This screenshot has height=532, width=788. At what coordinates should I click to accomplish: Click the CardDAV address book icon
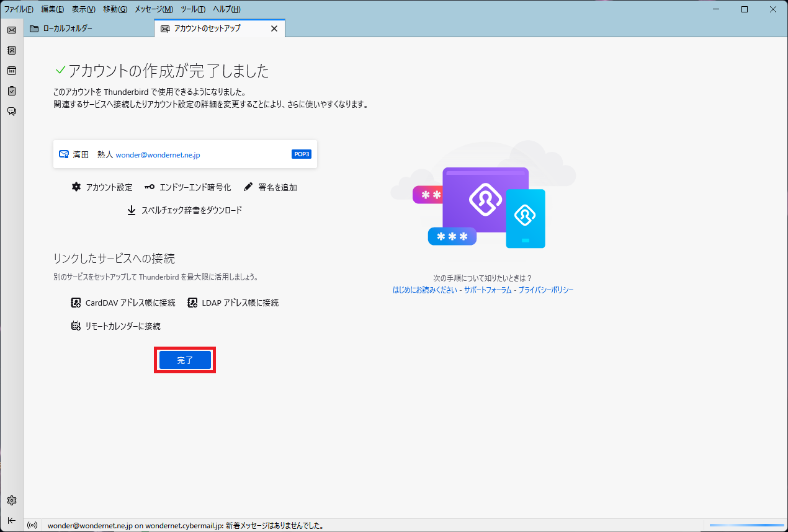click(x=76, y=303)
